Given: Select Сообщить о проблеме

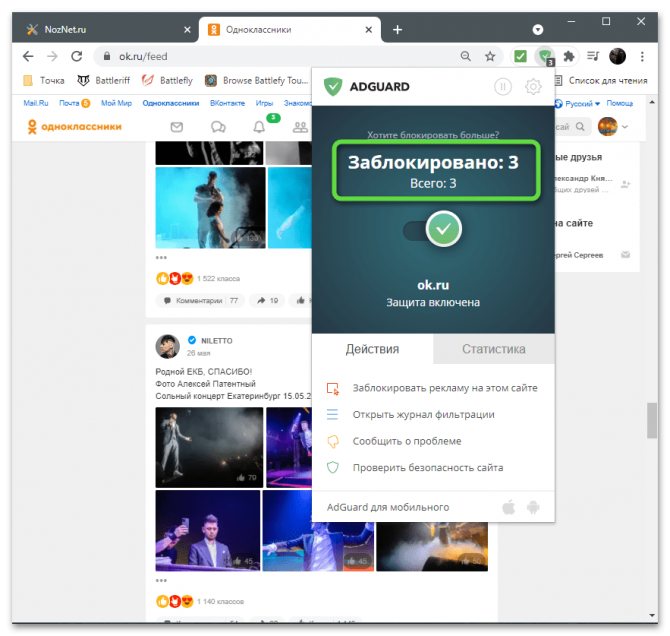Looking at the screenshot, I should click(394, 441).
